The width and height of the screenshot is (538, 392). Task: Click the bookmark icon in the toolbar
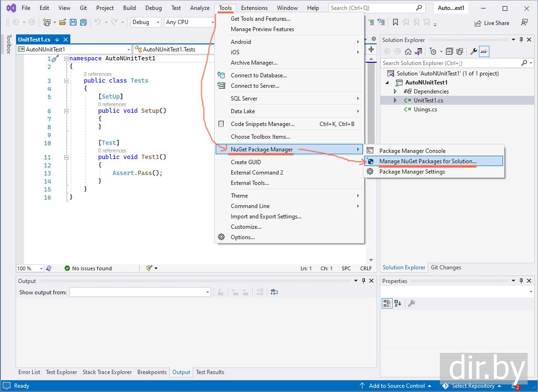click(395, 22)
